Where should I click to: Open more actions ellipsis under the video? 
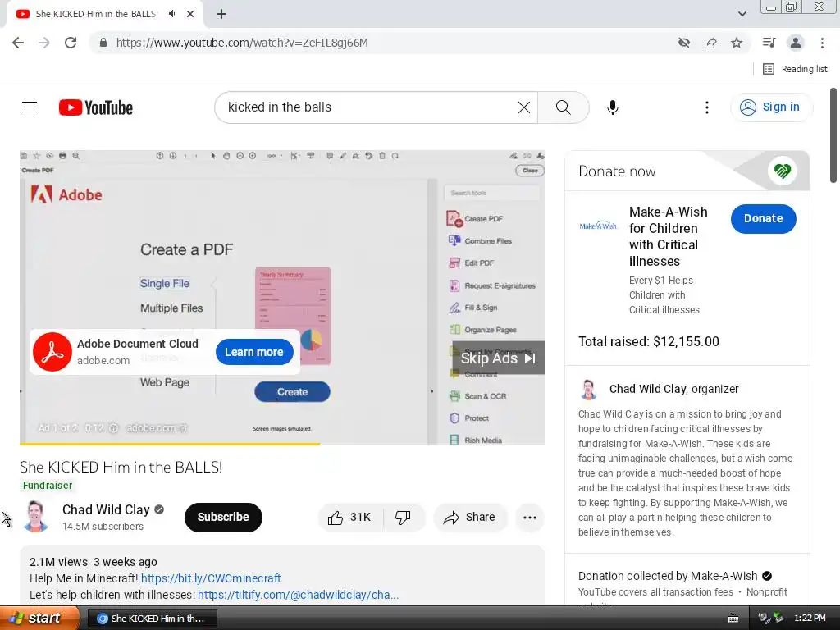[x=529, y=517]
